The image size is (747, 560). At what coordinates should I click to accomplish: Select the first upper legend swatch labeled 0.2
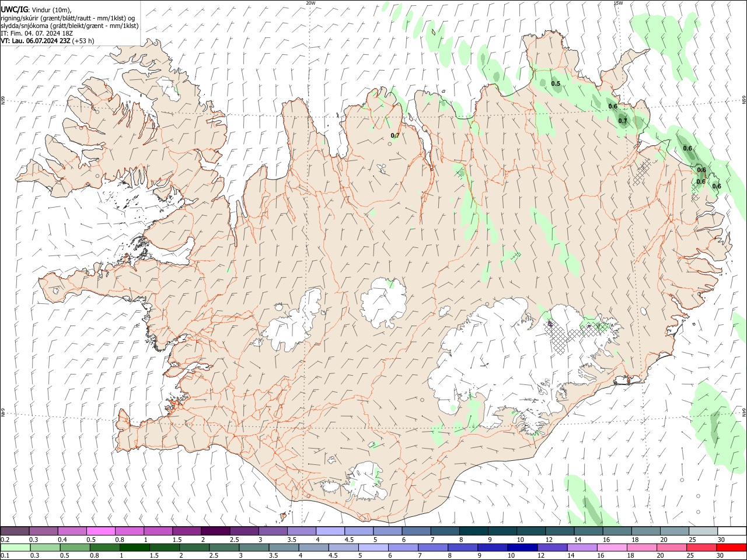(x=15, y=531)
